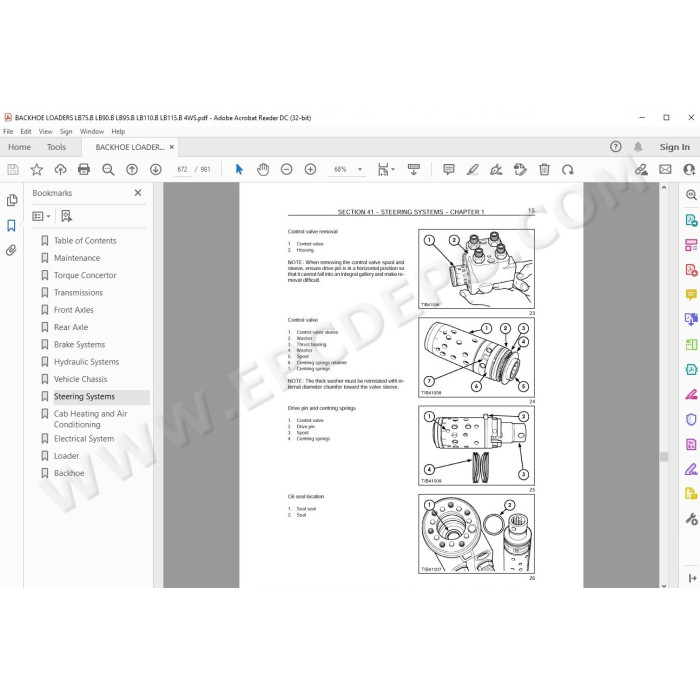Open the find text search icon

point(108,170)
